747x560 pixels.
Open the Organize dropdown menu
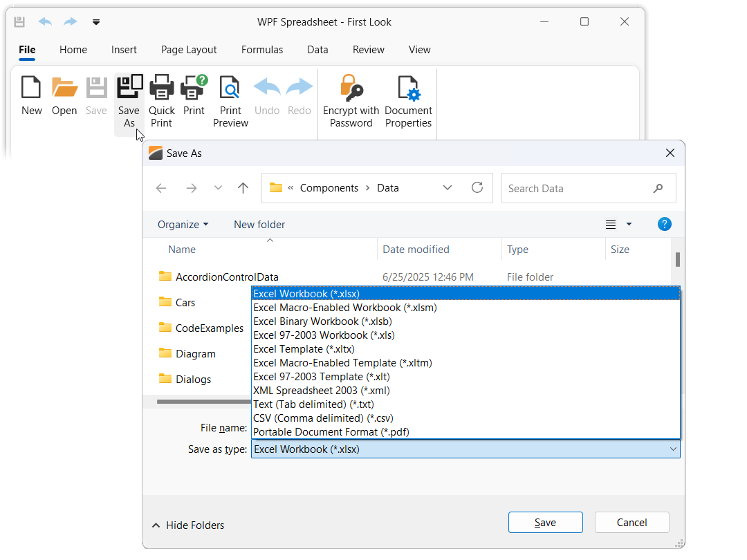tap(183, 224)
